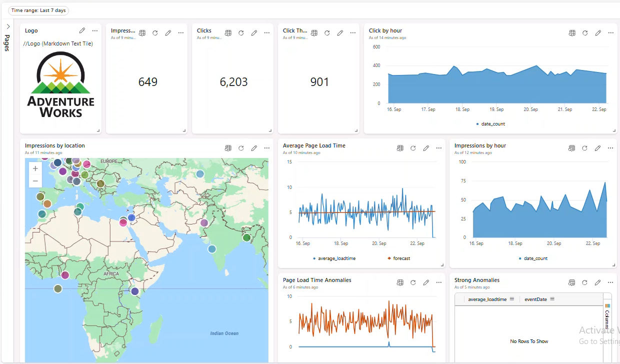
Task: Open the ellipsis menu on Strong Anomalies
Action: (610, 282)
